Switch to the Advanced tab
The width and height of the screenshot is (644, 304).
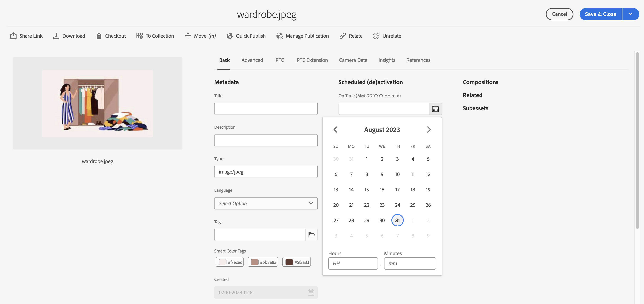tap(252, 60)
